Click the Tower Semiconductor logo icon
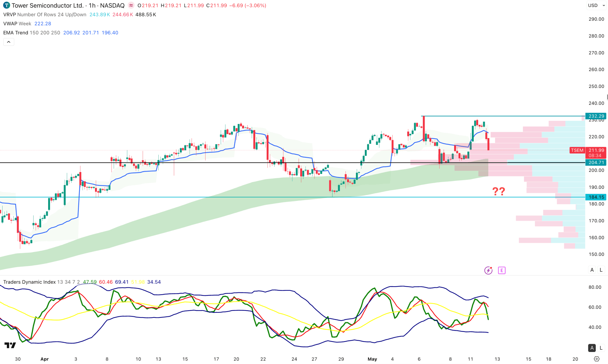This screenshot has width=608, height=364. (x=6, y=5)
